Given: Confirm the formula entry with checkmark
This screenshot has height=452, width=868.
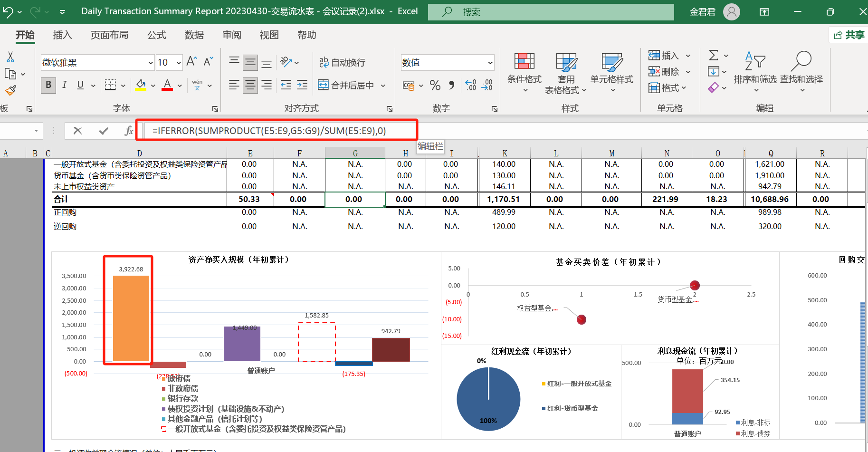Looking at the screenshot, I should [104, 131].
